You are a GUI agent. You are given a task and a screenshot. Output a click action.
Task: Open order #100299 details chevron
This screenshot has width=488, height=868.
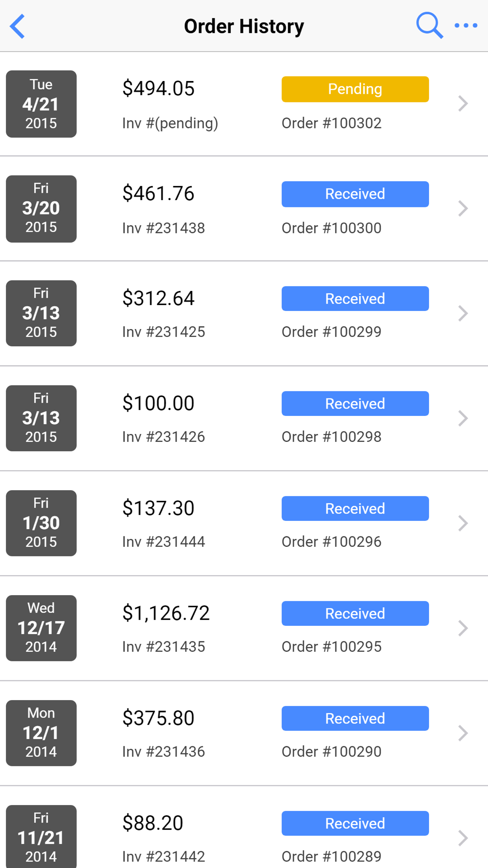(463, 313)
